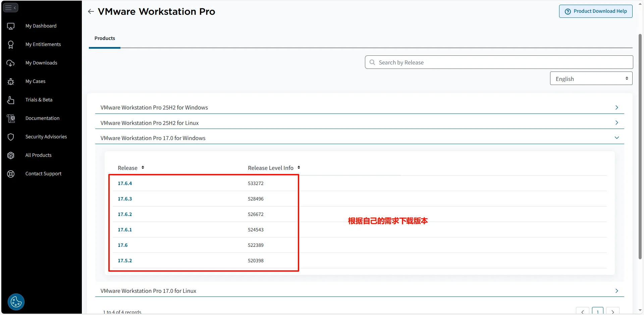Image resolution: width=644 pixels, height=315 pixels.
Task: Open release 17.6.4 link
Action: pyautogui.click(x=125, y=183)
